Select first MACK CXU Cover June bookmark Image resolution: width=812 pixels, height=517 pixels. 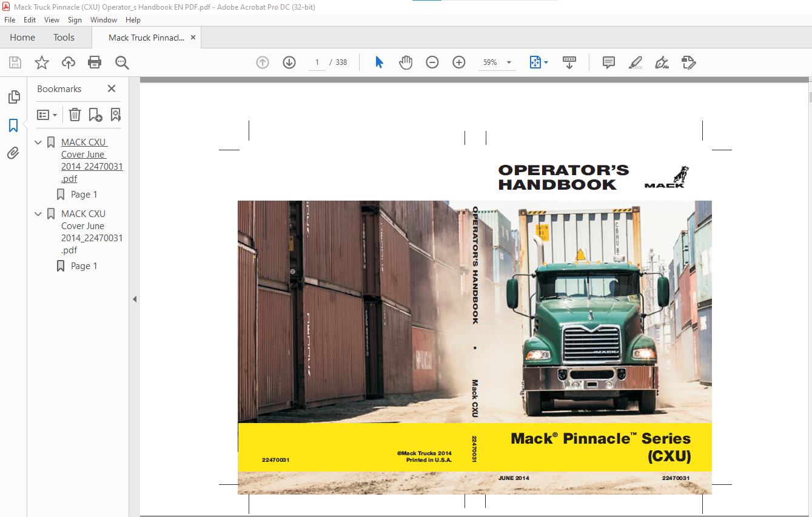tap(92, 161)
